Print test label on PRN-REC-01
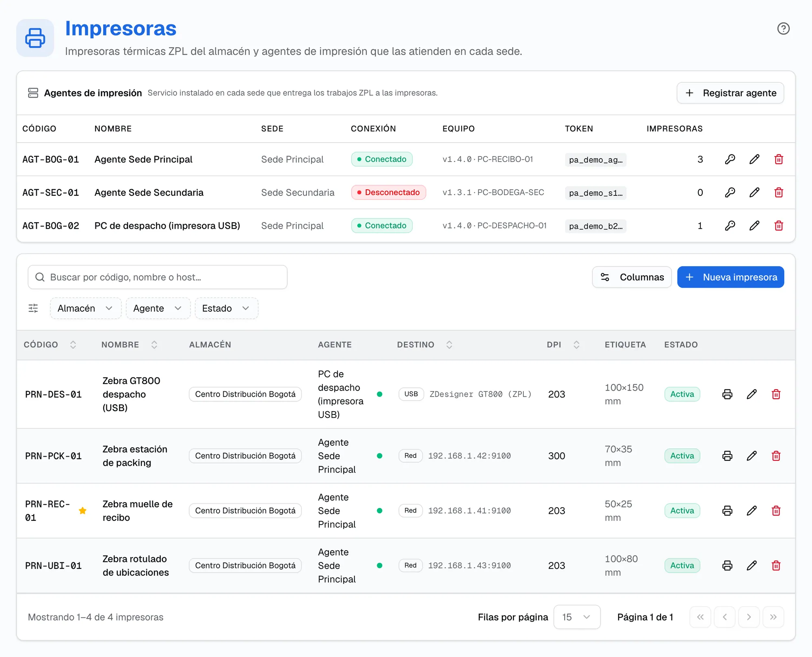812x657 pixels. (x=728, y=511)
